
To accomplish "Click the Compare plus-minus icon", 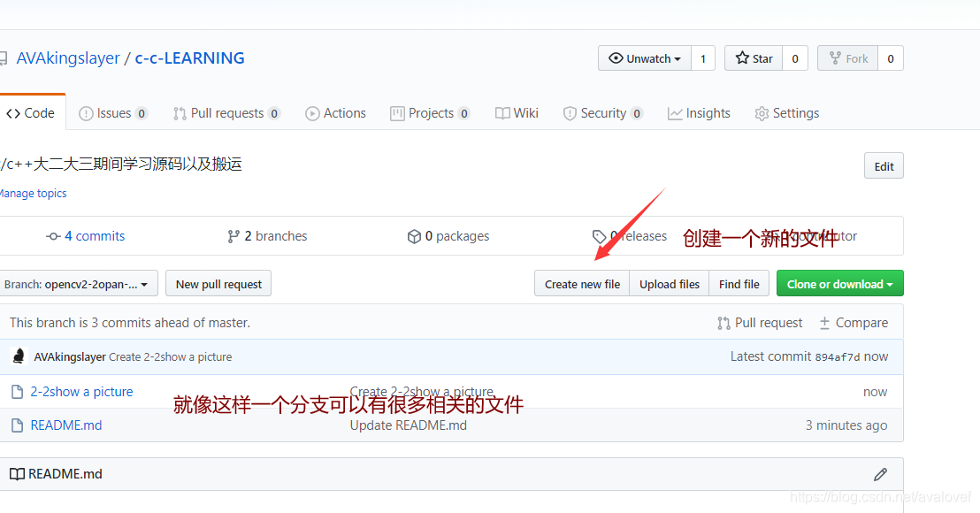I will tap(825, 323).
